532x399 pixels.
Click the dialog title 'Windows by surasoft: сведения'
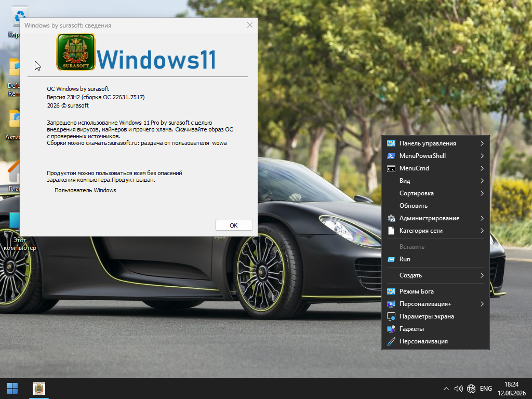click(68, 25)
